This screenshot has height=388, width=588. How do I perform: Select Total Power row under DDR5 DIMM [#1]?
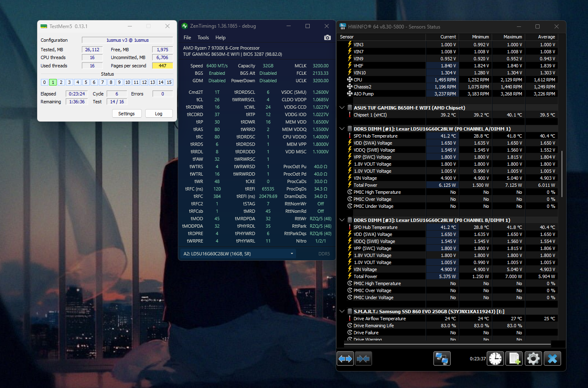point(448,185)
